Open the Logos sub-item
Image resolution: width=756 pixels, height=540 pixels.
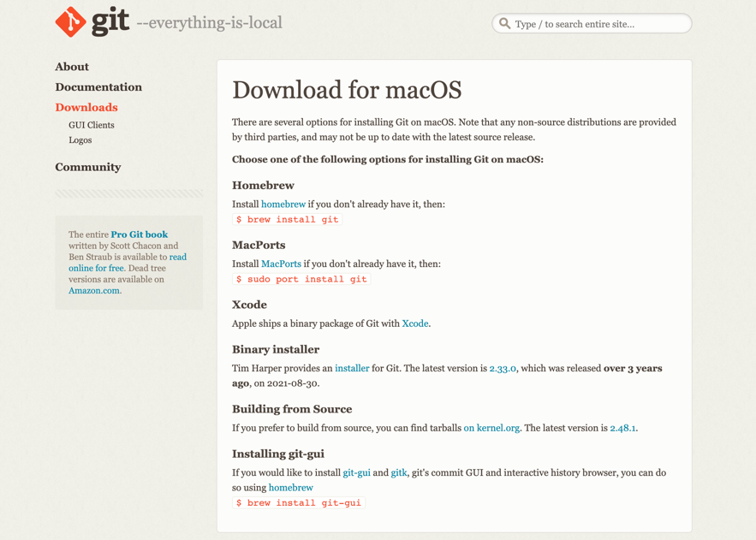point(80,139)
